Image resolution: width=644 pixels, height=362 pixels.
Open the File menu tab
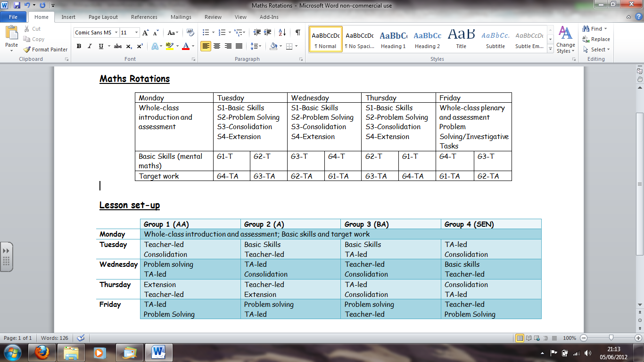(x=13, y=17)
